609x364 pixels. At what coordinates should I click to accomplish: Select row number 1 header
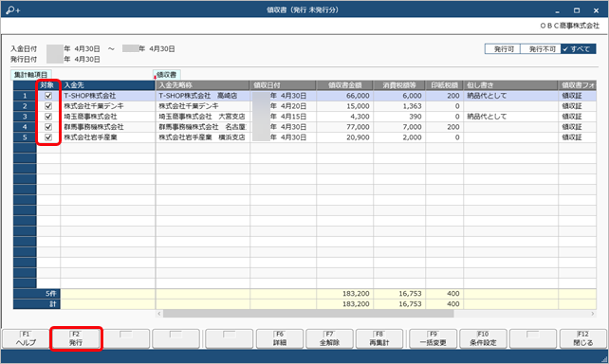pyautogui.click(x=25, y=96)
